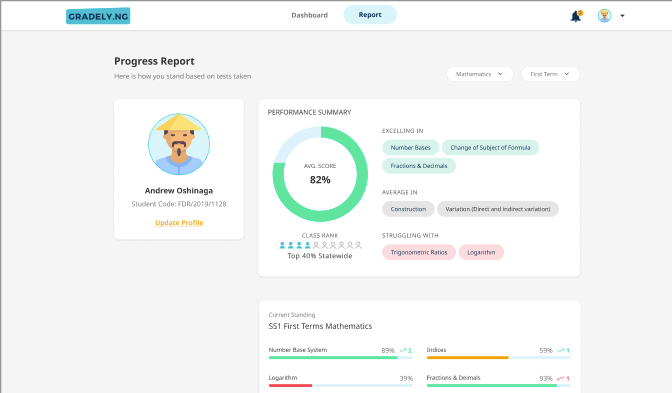The height and width of the screenshot is (393, 672).
Task: Click the 82% average score value
Action: [320, 180]
